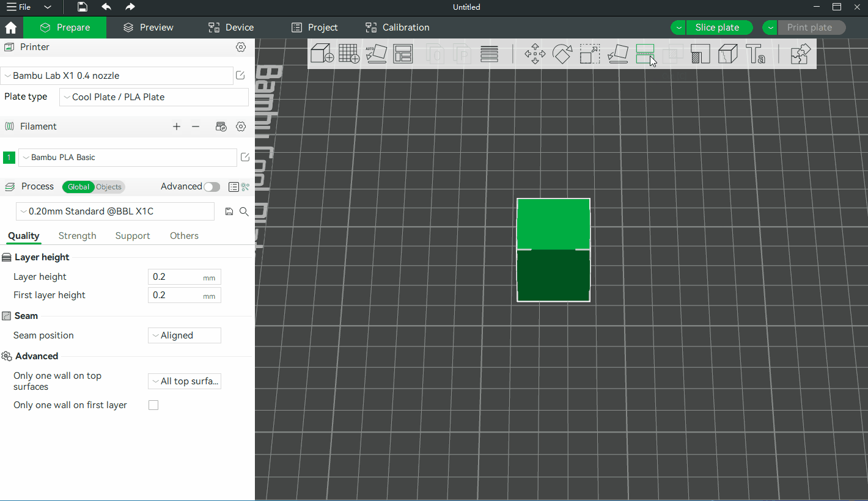Select the Quality settings tab

point(24,236)
